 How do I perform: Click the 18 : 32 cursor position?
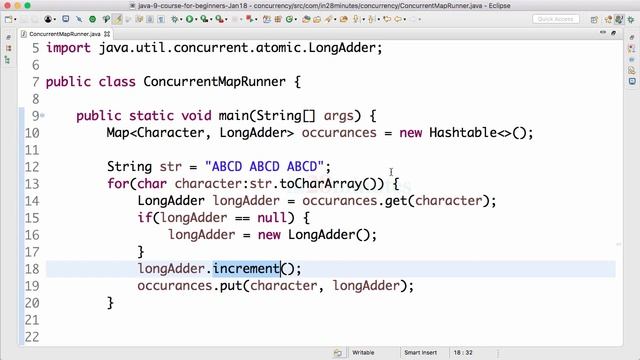tap(463, 352)
